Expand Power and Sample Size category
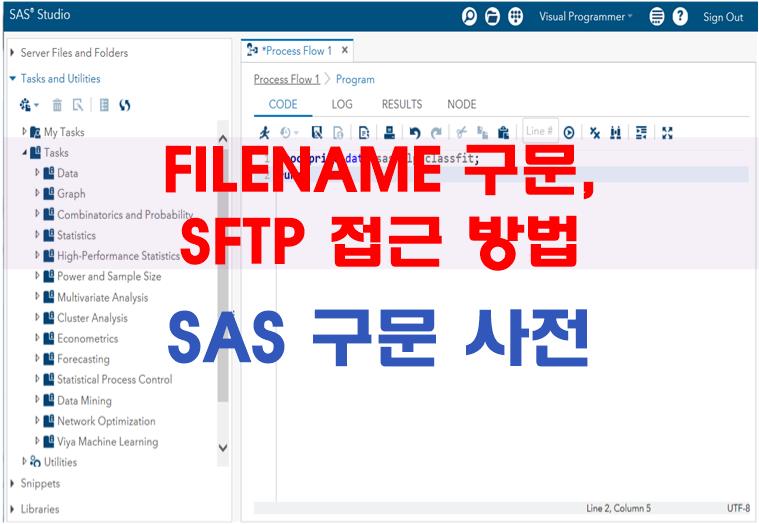Viewport: 759px width, 524px height. coord(37,276)
